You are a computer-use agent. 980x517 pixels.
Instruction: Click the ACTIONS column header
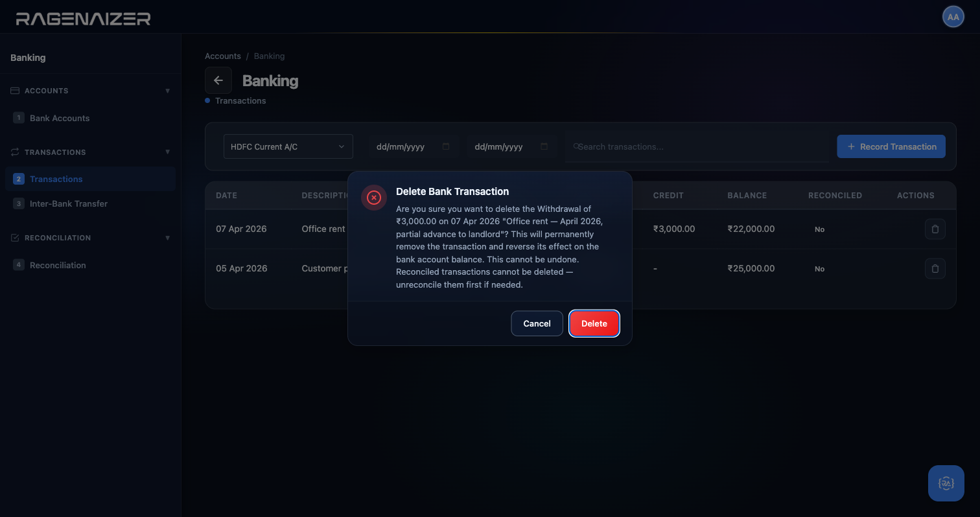tap(916, 195)
